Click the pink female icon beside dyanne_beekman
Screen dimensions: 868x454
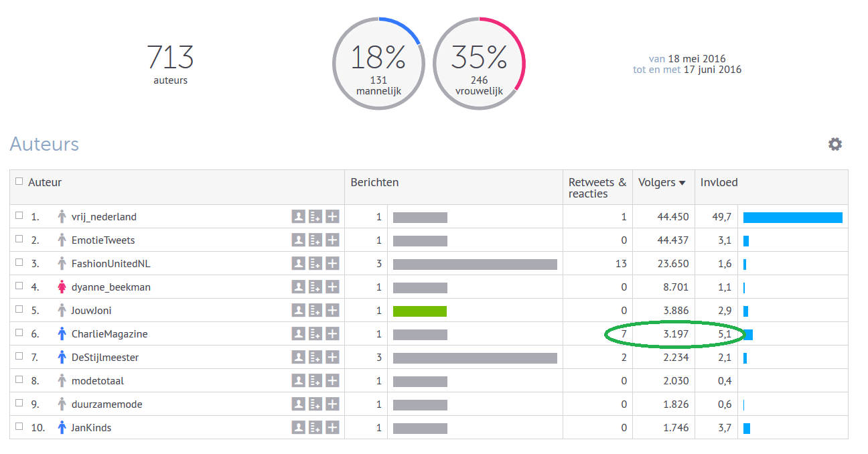tap(62, 287)
